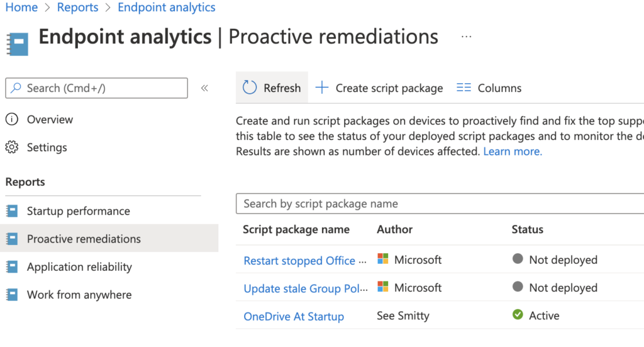Screen dimensions: 644x347
Task: Click the circular Refresh arrow icon
Action: (x=249, y=87)
